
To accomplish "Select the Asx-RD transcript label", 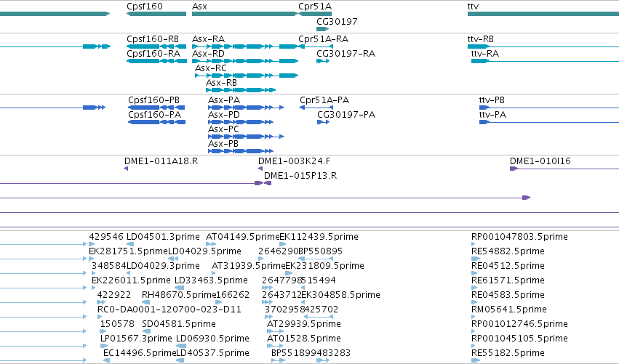I will point(209,54).
